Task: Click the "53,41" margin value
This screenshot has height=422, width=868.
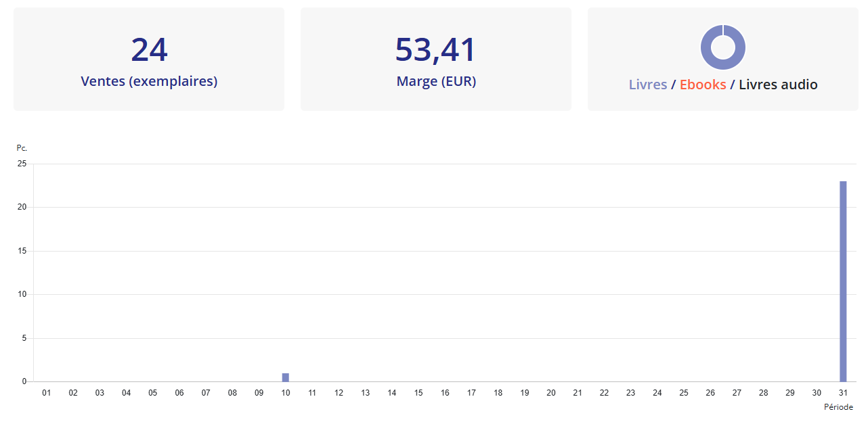Action: [x=436, y=50]
